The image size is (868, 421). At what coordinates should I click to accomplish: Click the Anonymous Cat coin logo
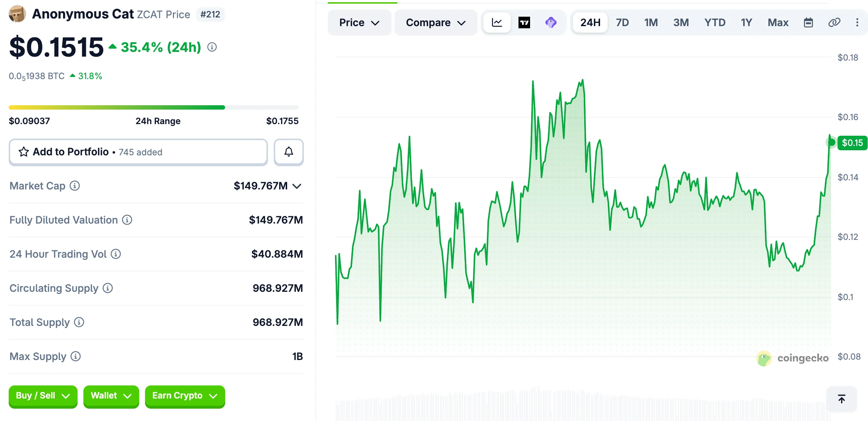[x=17, y=14]
